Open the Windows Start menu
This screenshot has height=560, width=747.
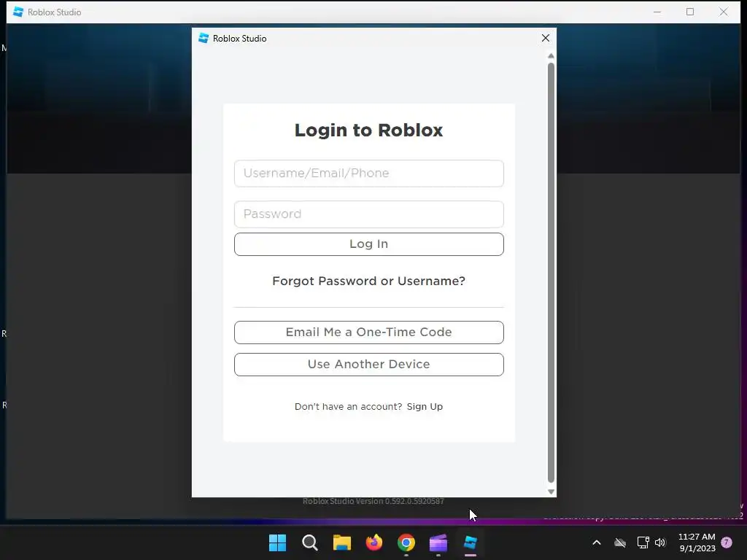pos(277,542)
